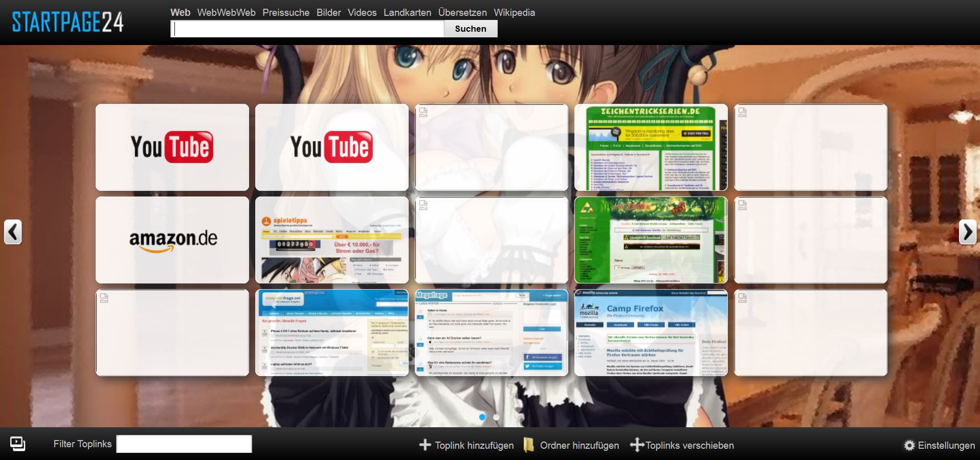Open the Preissuche search tab
The height and width of the screenshot is (460, 980).
(286, 12)
